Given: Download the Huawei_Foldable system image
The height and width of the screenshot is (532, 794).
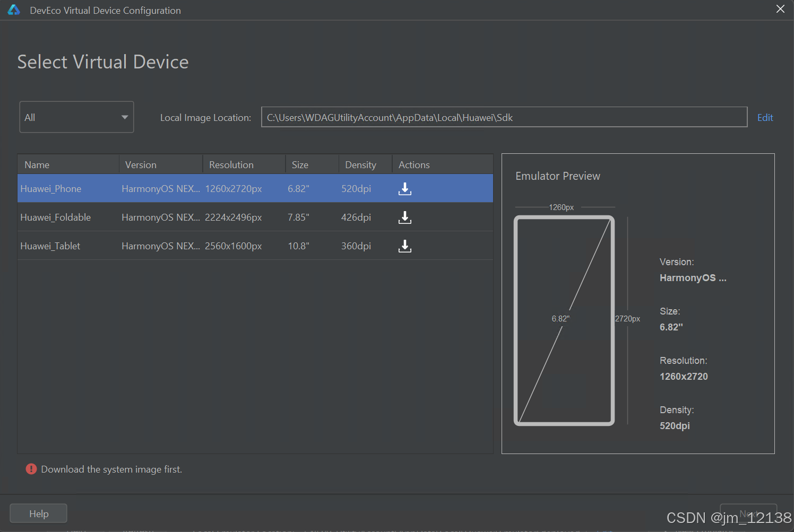Looking at the screenshot, I should coord(405,217).
